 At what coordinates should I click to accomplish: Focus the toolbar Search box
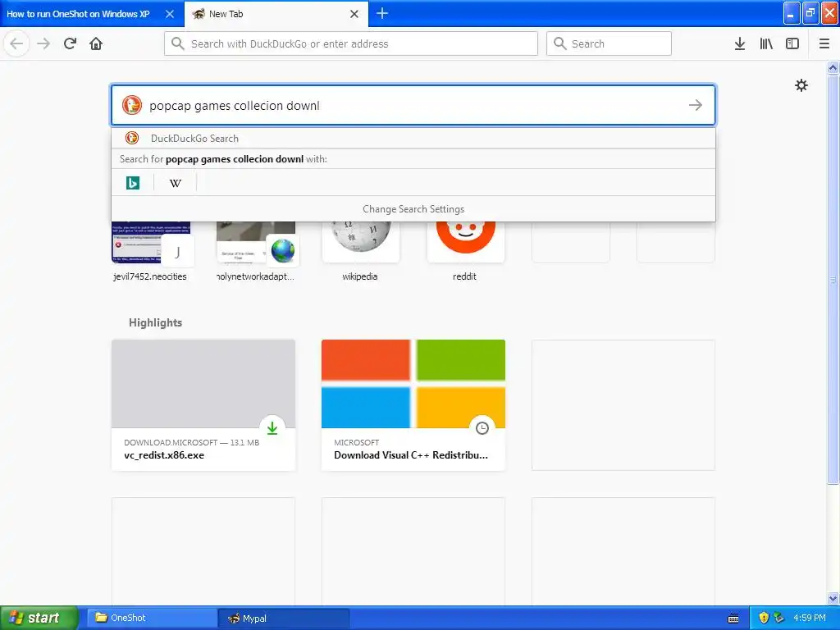(x=609, y=43)
